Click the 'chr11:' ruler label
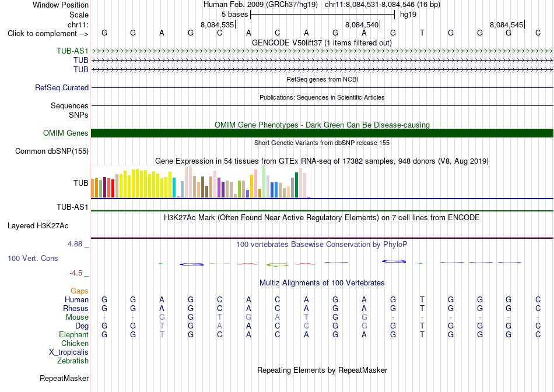 78,24
